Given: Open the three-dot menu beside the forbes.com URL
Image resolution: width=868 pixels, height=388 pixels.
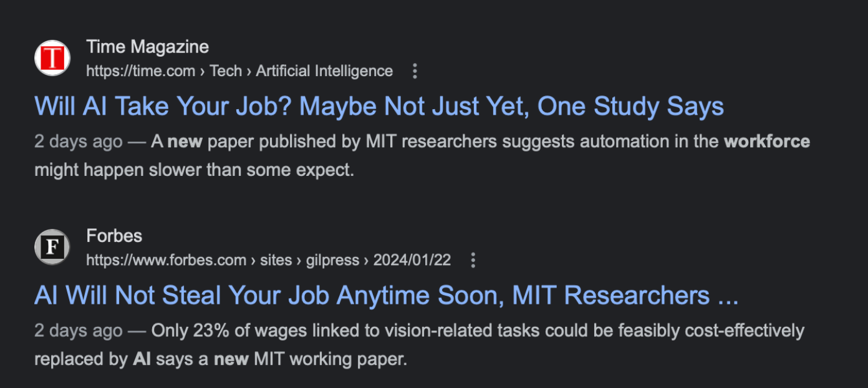Looking at the screenshot, I should pyautogui.click(x=473, y=260).
